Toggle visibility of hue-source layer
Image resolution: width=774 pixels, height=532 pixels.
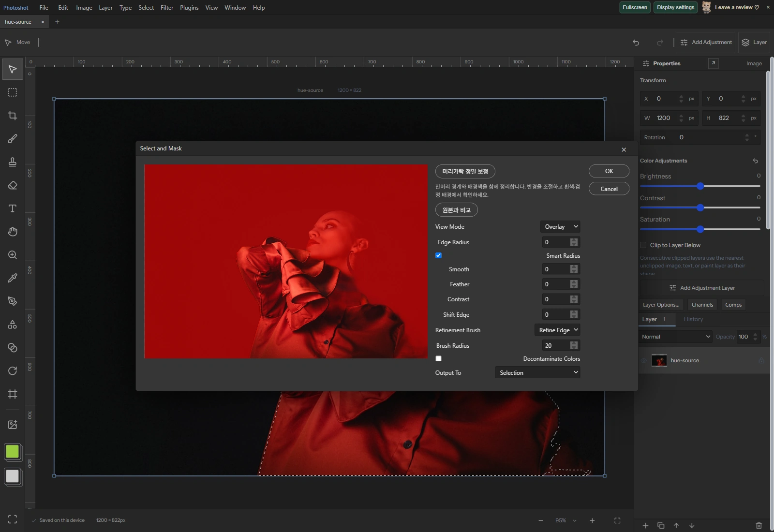[x=644, y=360]
